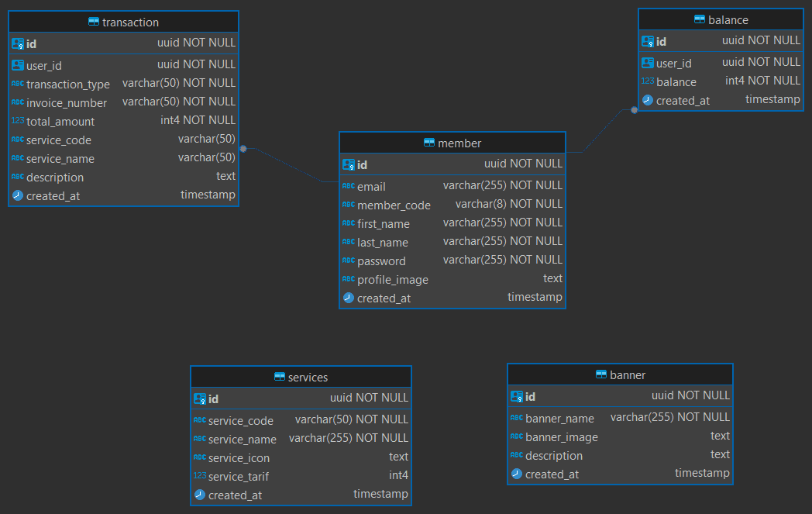Click the relation endpoint dot on balance table
Viewport: 812px width, 514px height.
click(634, 110)
